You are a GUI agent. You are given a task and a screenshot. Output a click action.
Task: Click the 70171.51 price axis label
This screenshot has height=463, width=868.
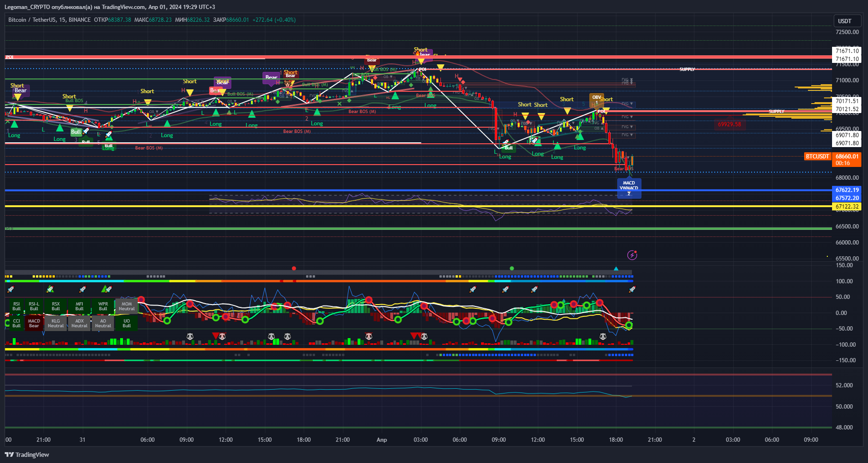(847, 101)
